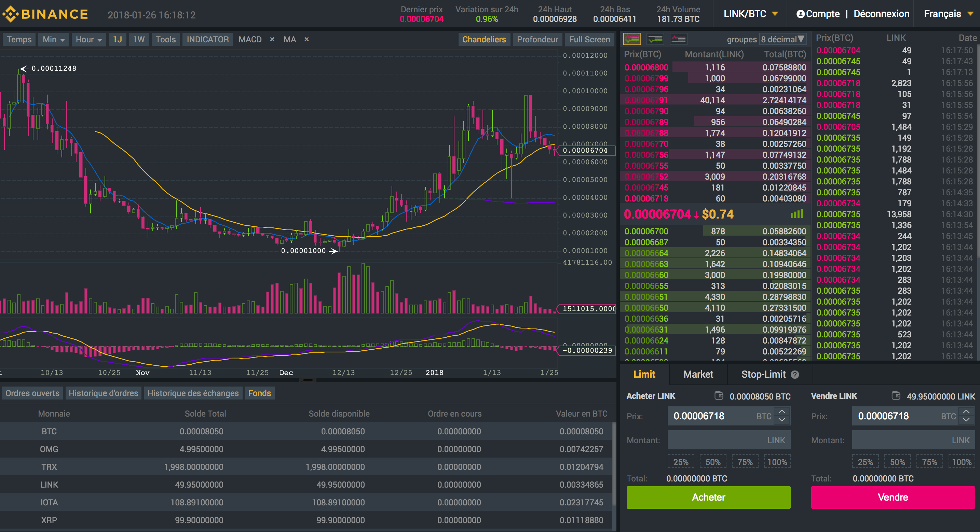Viewport: 980px width, 532px height.
Task: Click trade history entry at 16:14:30
Action: point(896,214)
